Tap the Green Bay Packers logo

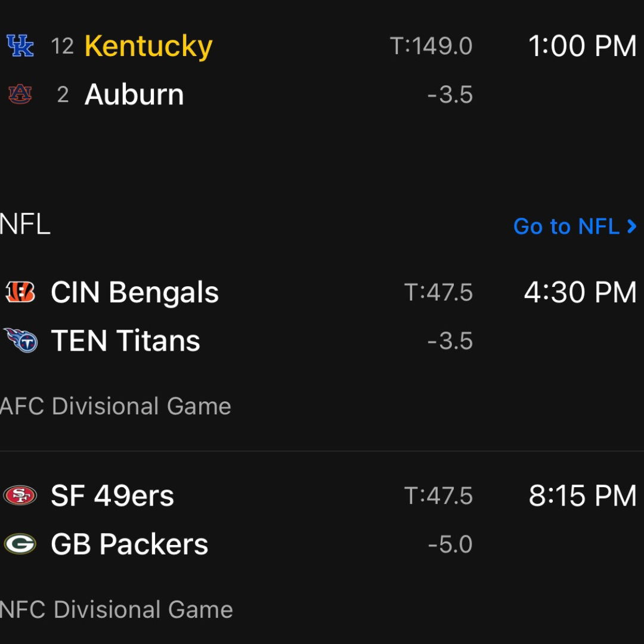click(x=20, y=544)
